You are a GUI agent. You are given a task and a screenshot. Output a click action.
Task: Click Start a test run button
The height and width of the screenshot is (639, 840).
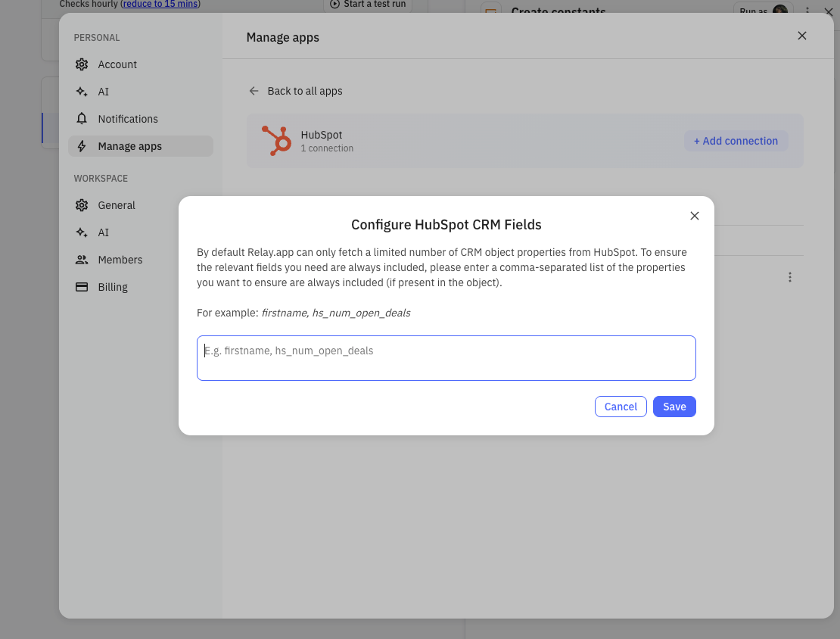pyautogui.click(x=368, y=5)
